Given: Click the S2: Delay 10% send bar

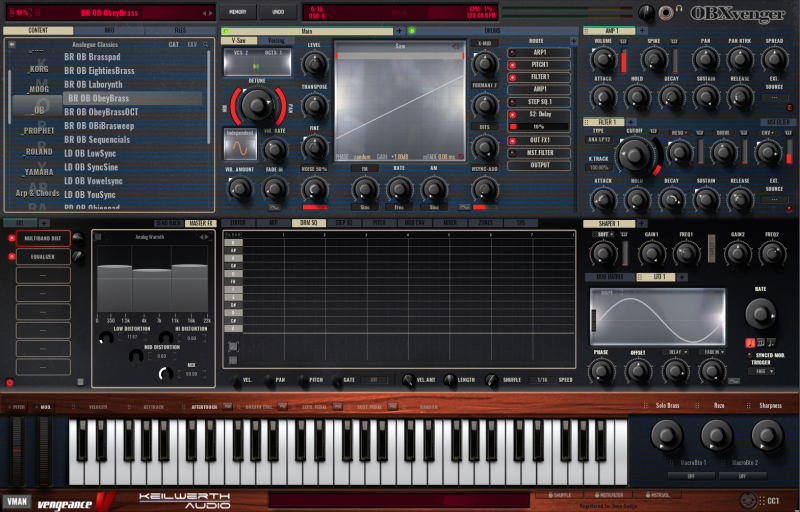Looking at the screenshot, I should click(x=539, y=126).
